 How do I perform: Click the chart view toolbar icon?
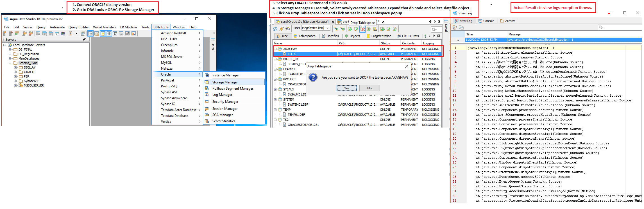[x=134, y=33]
